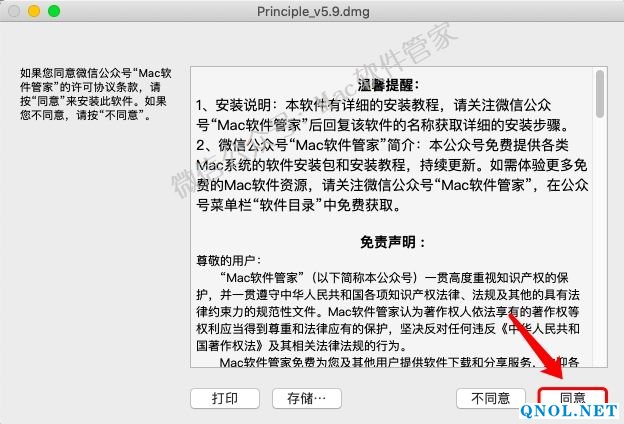Click the 尊敬的用户 line in the agreement
This screenshot has width=624, height=424.
coord(228,260)
